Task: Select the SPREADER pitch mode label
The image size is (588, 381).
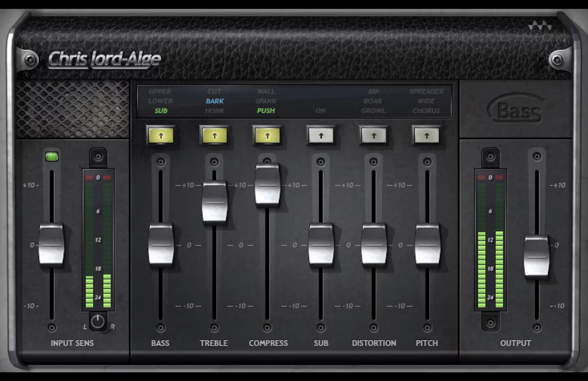Action: tap(426, 91)
